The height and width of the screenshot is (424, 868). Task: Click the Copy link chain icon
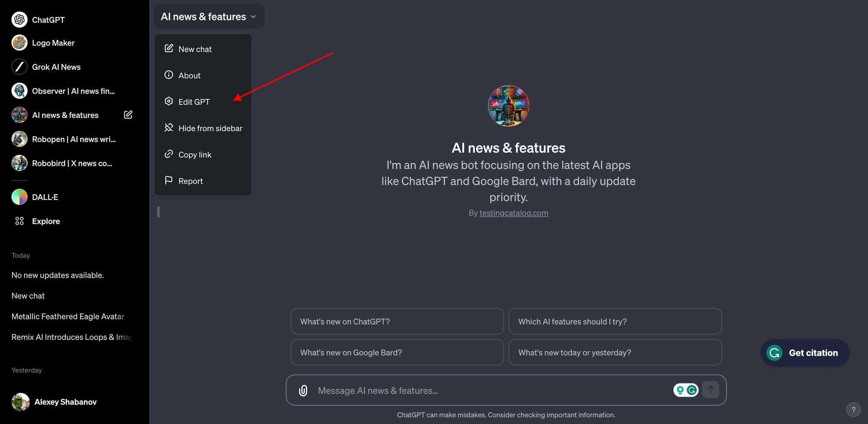pyautogui.click(x=169, y=154)
